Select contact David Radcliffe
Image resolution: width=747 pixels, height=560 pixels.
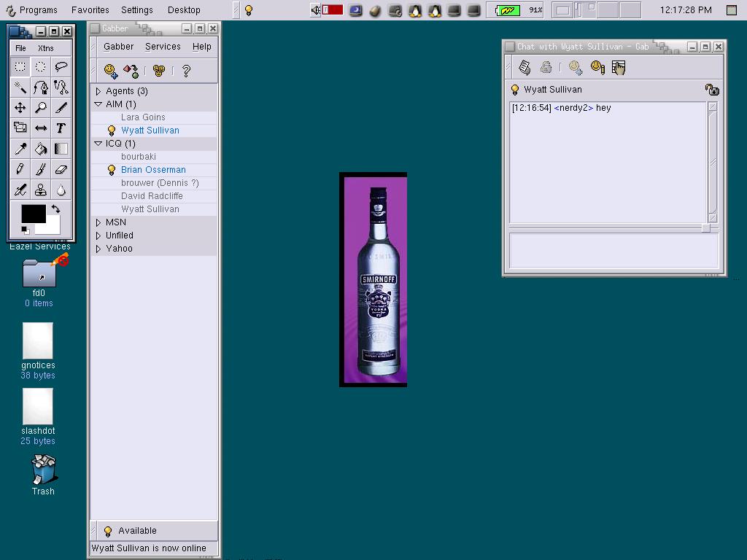[153, 195]
